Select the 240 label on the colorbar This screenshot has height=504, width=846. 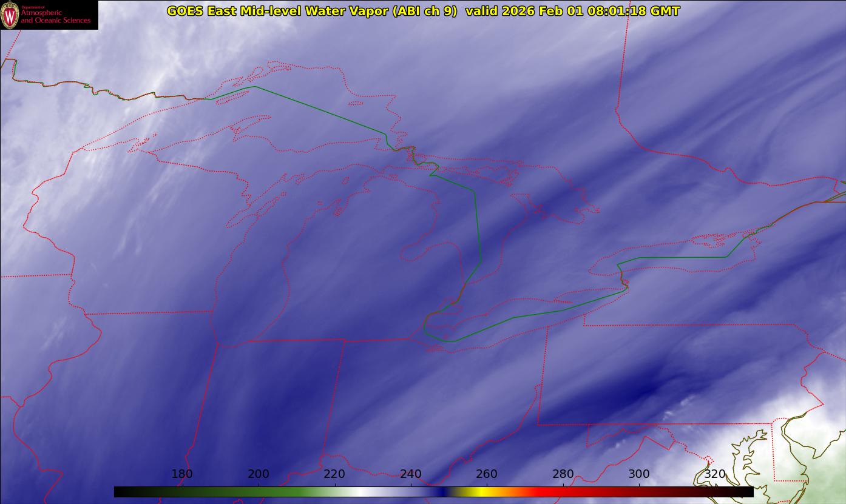[x=411, y=474]
